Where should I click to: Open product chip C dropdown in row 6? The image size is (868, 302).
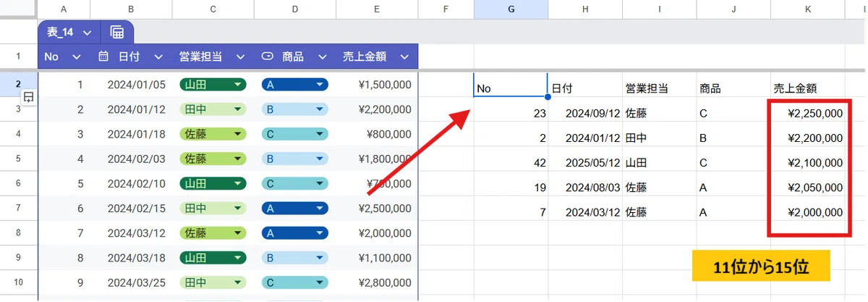[319, 183]
